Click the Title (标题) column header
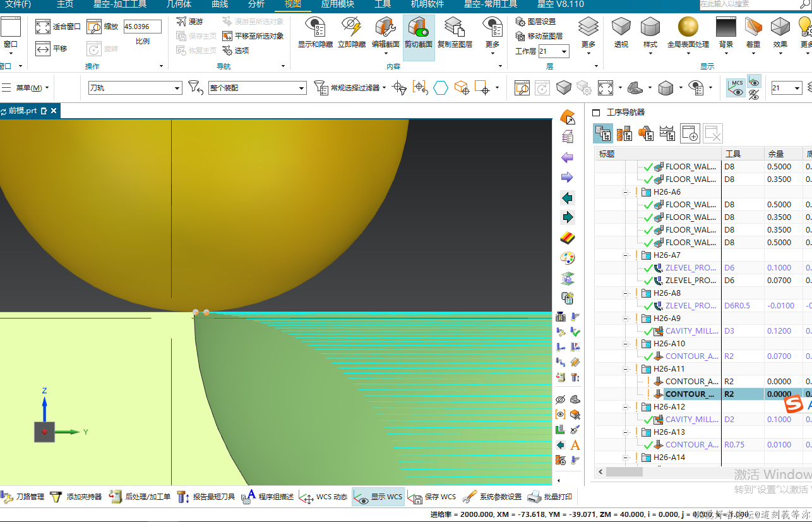Viewport: 812px width, 522px height. click(658, 154)
